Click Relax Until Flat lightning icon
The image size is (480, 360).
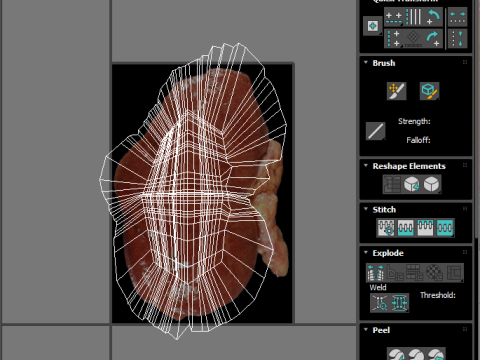pyautogui.click(x=412, y=184)
